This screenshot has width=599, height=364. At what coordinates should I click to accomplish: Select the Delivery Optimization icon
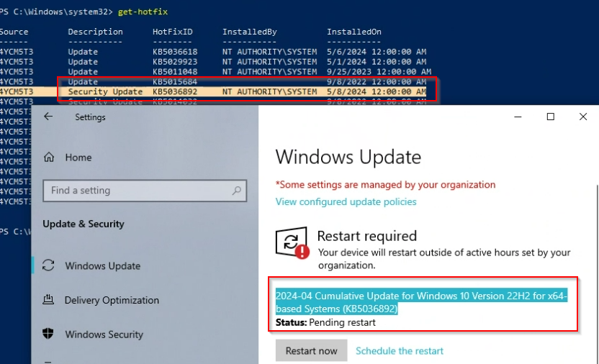coord(48,300)
